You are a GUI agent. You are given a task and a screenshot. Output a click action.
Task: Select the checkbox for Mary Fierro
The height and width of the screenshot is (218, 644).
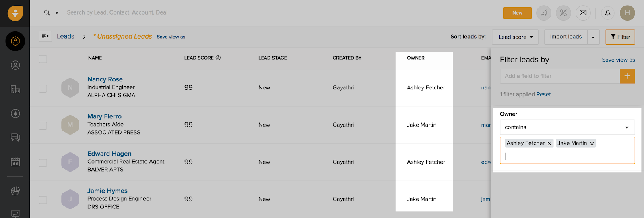43,126
